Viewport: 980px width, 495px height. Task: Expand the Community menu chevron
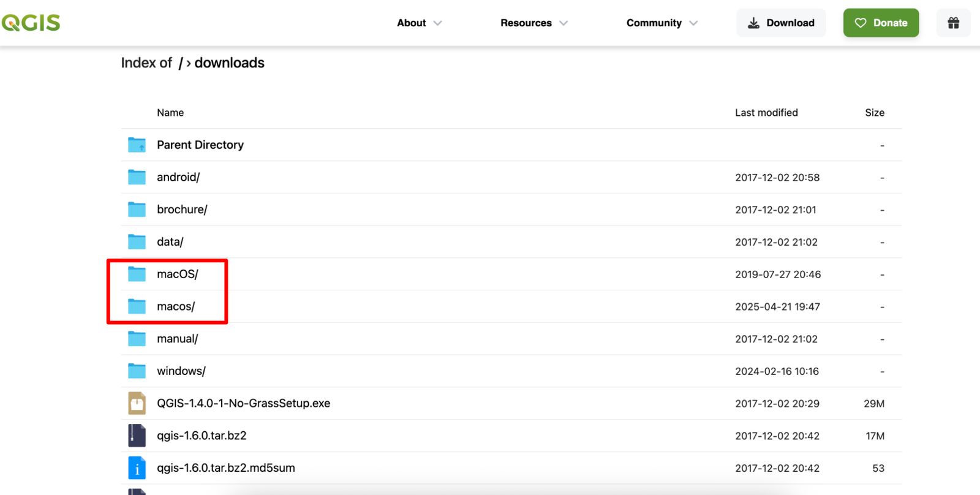click(x=693, y=23)
